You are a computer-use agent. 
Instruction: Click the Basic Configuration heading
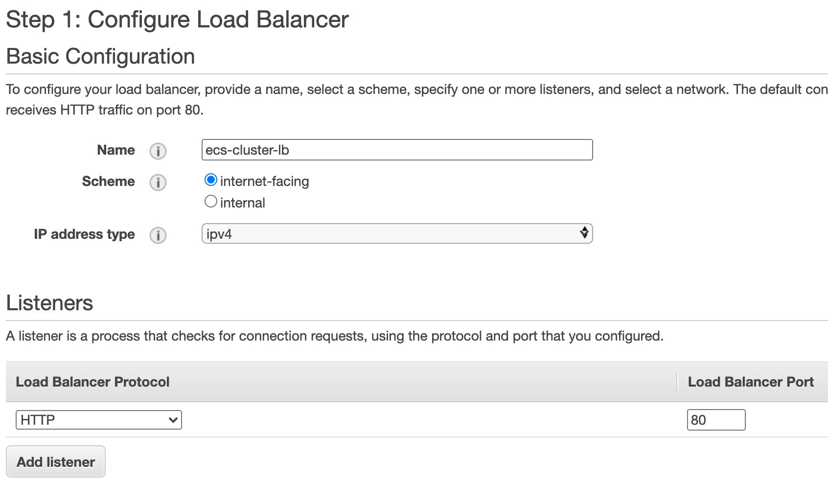click(100, 56)
